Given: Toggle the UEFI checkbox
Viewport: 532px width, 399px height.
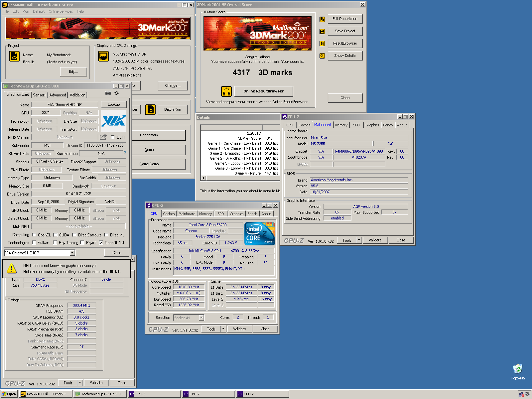Looking at the screenshot, I should (x=113, y=137).
